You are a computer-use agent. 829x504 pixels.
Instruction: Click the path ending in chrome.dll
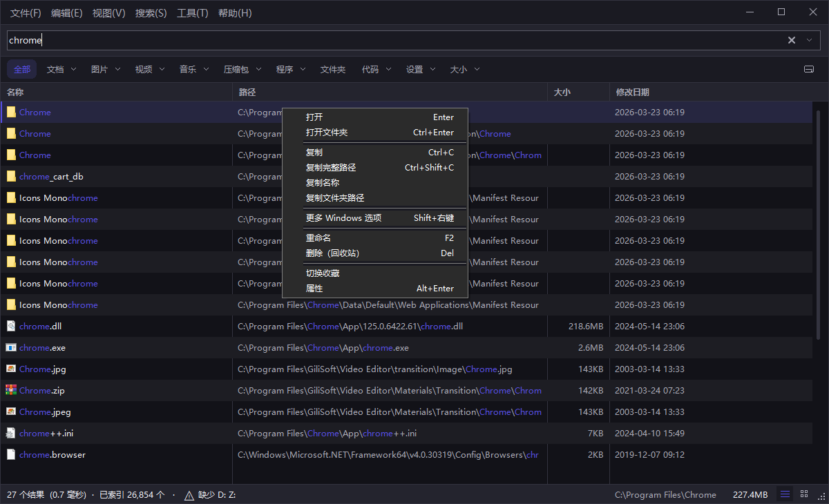tap(350, 326)
